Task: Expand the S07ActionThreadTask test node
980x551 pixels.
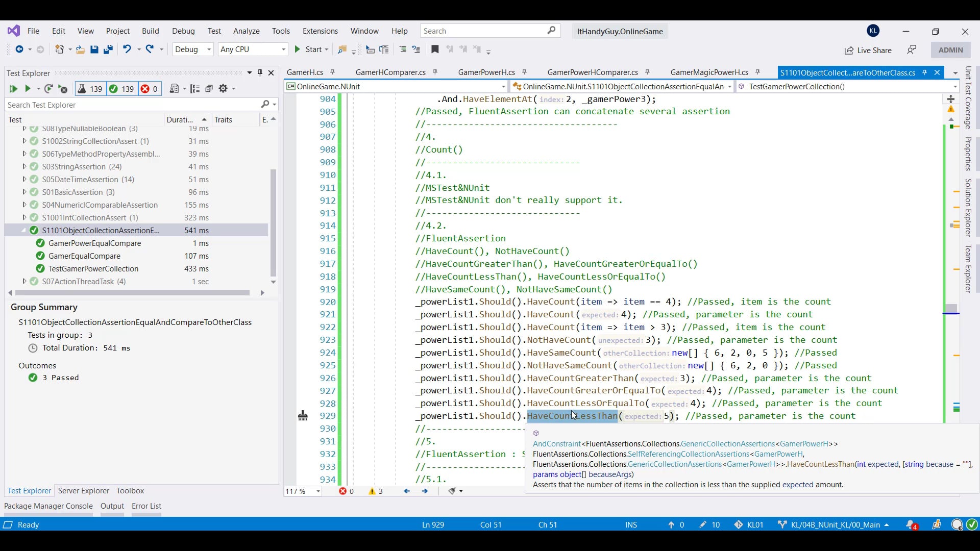Action: (x=24, y=281)
